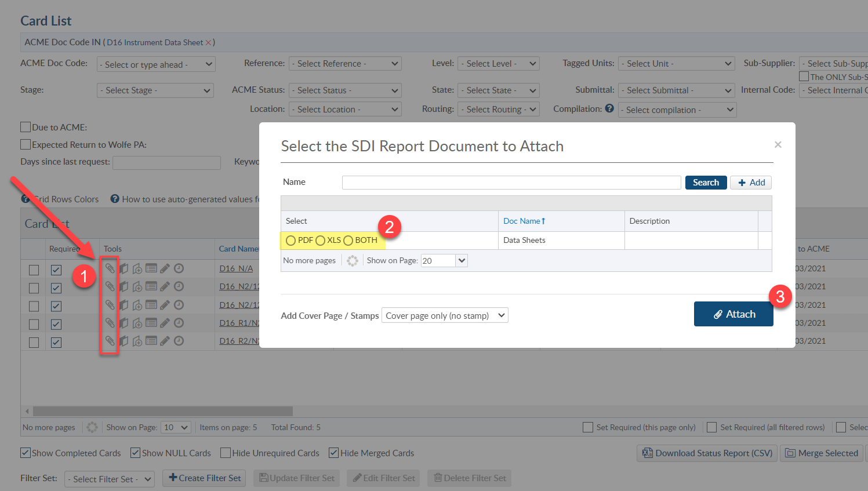Click the pencil edit icon in the D16_R1/N row
Viewport: 868px width, 491px height.
tap(165, 323)
